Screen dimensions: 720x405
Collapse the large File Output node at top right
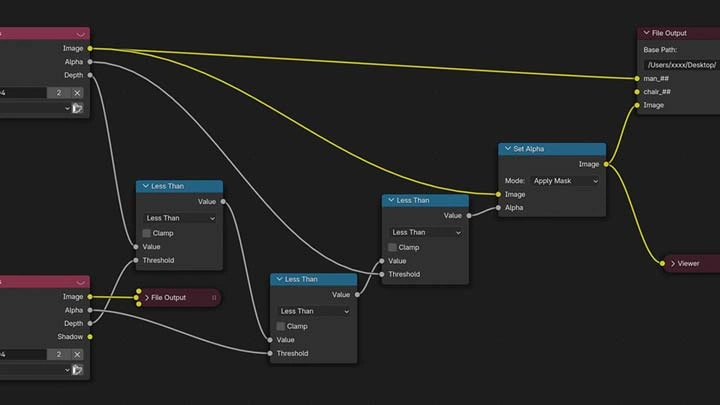[x=647, y=33]
